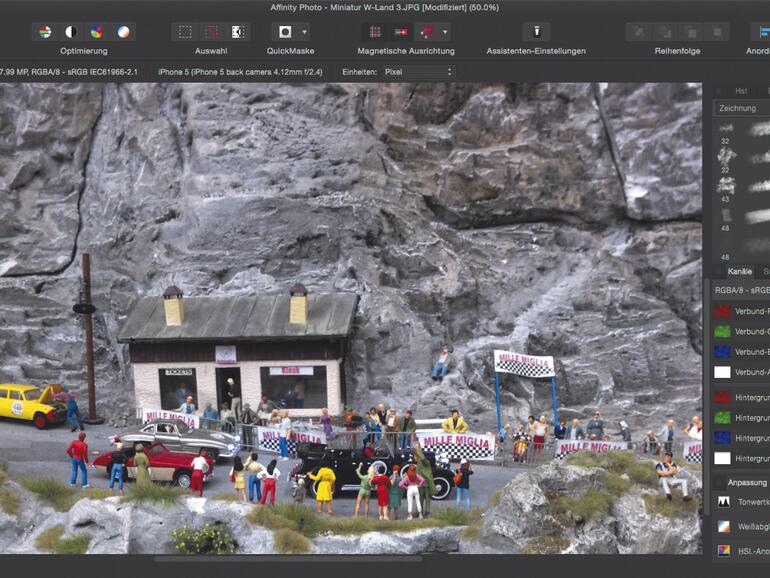Click the horizontal scrollbar below the canvas
The image size is (770, 578).
[288, 558]
